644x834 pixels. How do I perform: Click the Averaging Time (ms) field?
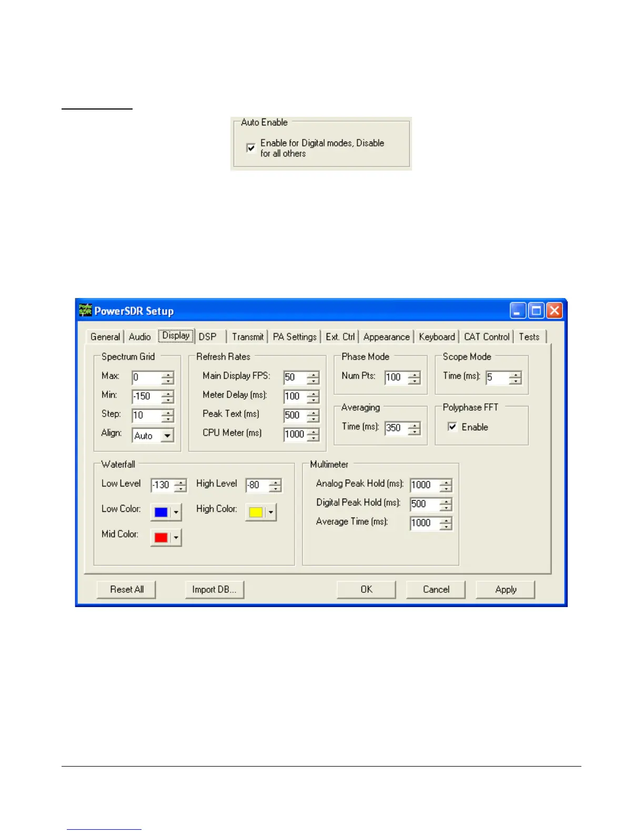pos(396,428)
